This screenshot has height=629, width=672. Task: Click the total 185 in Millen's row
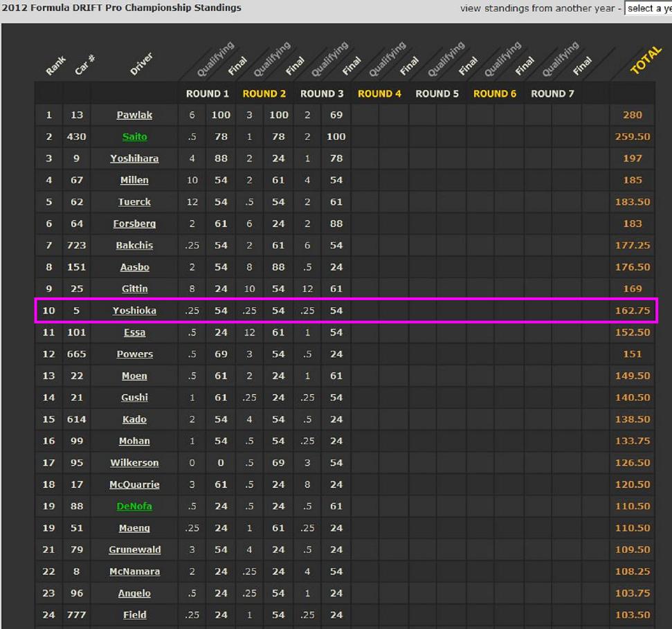coord(633,180)
